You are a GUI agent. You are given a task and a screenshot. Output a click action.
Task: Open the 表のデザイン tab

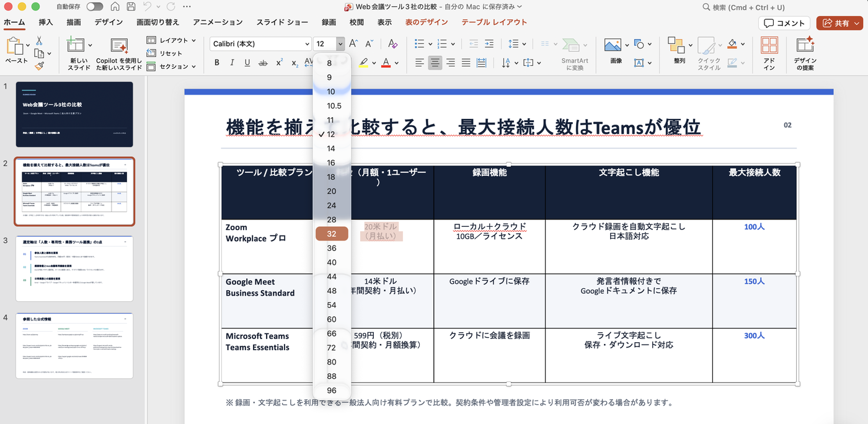tap(427, 22)
